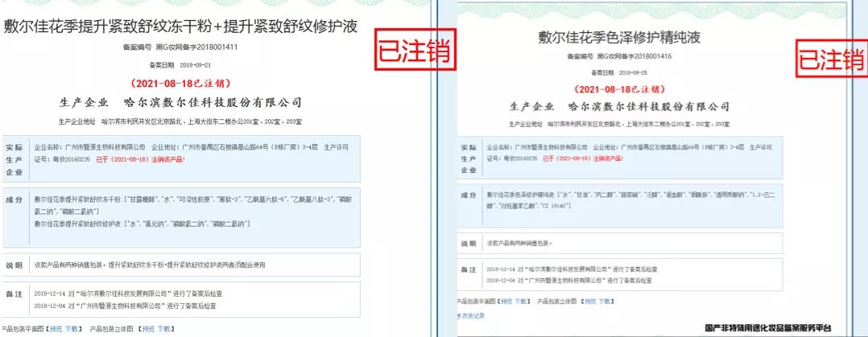Click the title 敷尔佳花季色泽修护精纯液
This screenshot has height=337, width=868.
pos(619,38)
